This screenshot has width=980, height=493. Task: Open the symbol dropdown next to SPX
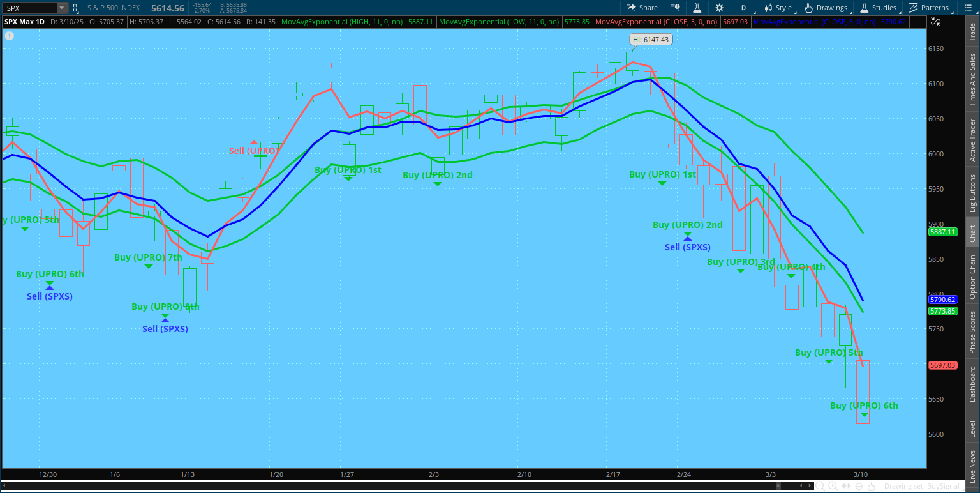[x=62, y=8]
